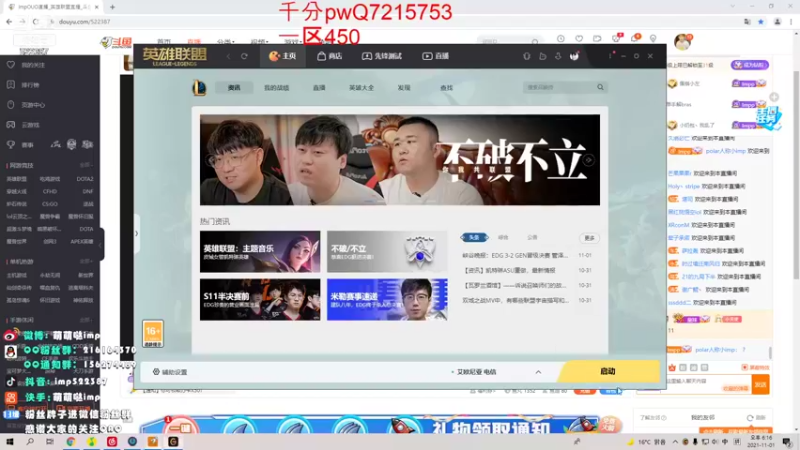
Task: Click the yellow 启动 launch button
Action: (x=608, y=371)
